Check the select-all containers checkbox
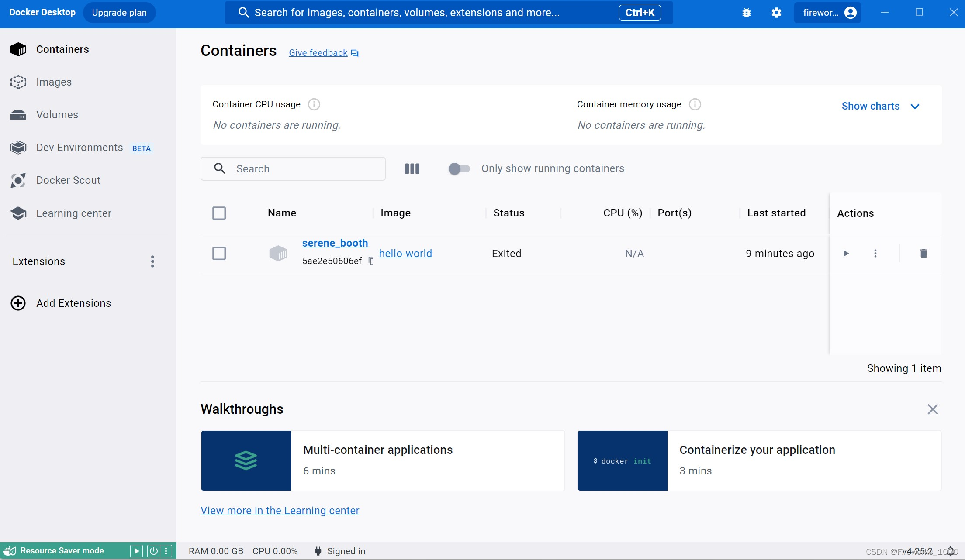Screen dimensions: 965x560 pos(219,213)
